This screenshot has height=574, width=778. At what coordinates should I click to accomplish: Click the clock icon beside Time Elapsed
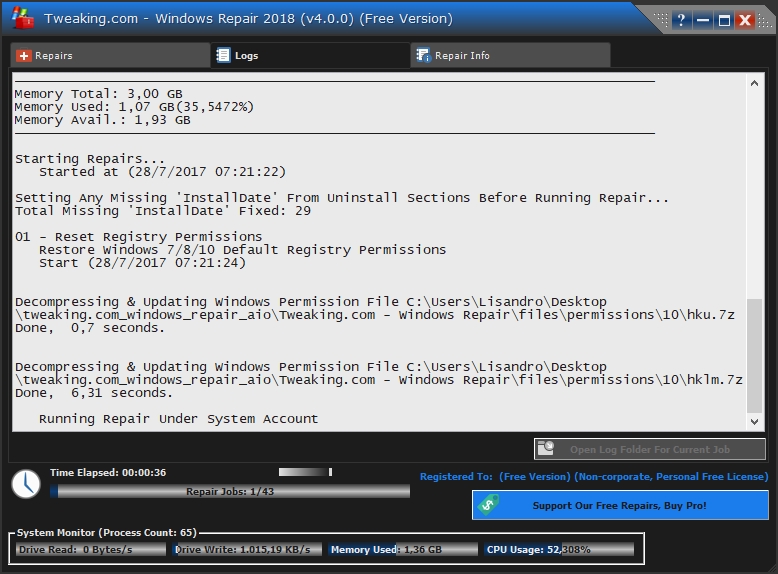pyautogui.click(x=26, y=484)
